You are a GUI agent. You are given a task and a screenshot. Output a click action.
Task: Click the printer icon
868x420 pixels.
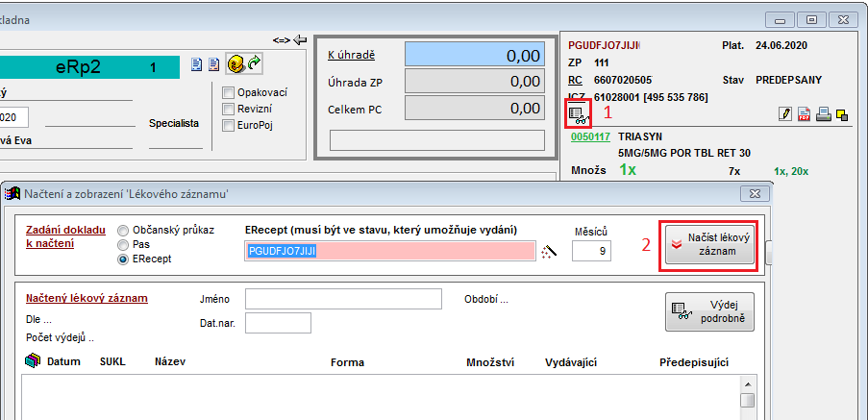click(823, 114)
